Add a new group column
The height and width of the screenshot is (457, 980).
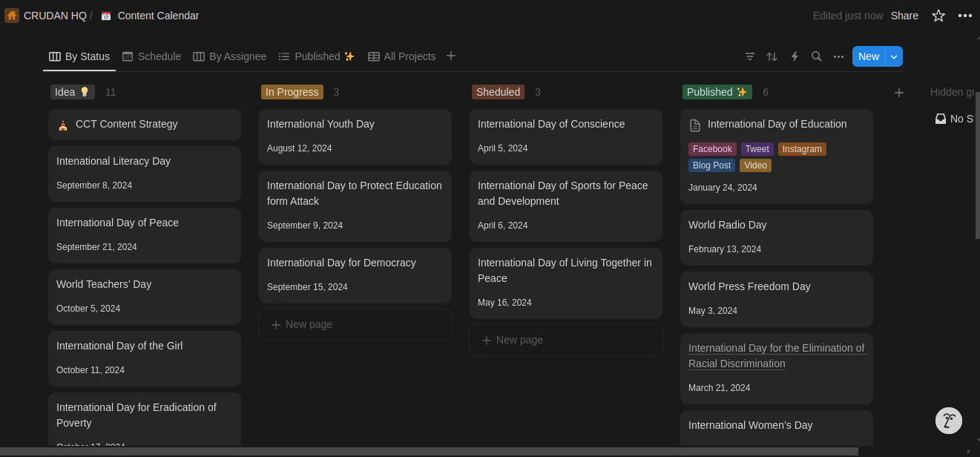click(x=898, y=93)
